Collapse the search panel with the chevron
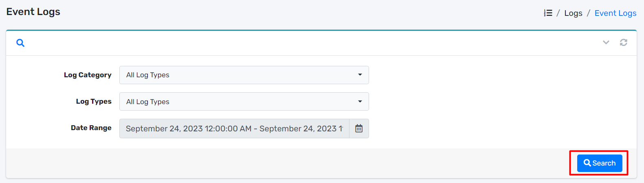The image size is (644, 183). coord(606,42)
